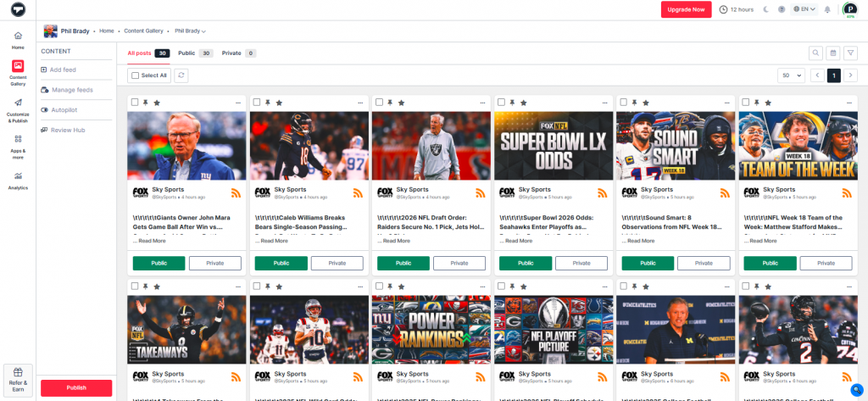
Task: Open the search icon in gallery toolbar
Action: (x=815, y=53)
